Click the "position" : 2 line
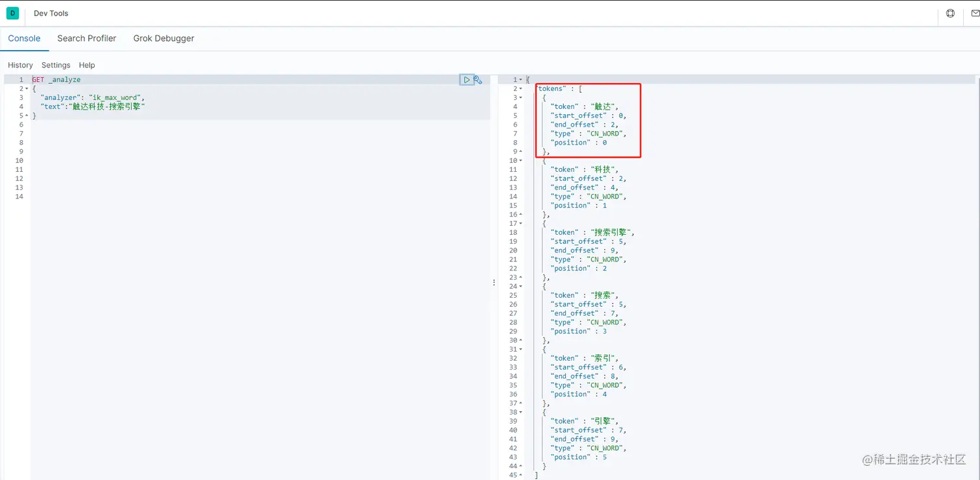This screenshot has width=980, height=480. (x=579, y=269)
